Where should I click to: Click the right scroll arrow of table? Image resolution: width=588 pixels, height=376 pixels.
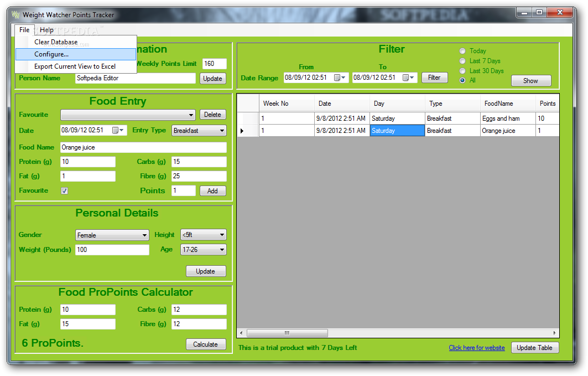[555, 333]
